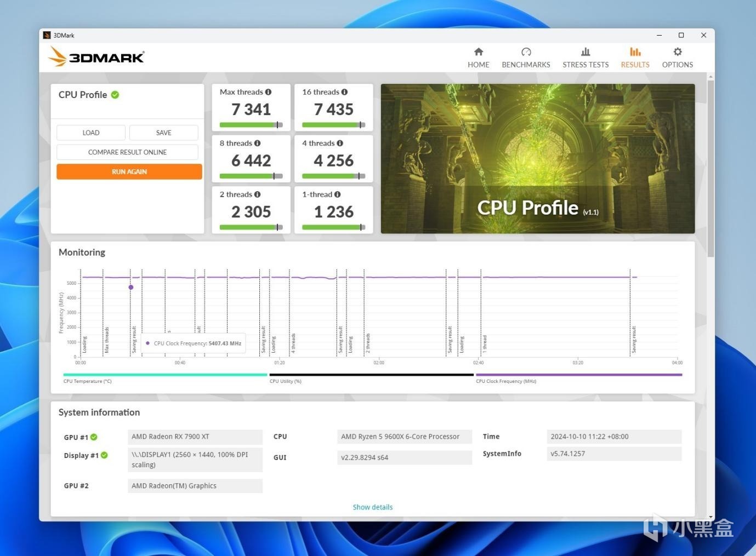This screenshot has height=556, width=756.
Task: Open Options via the gear icon
Action: point(678,52)
